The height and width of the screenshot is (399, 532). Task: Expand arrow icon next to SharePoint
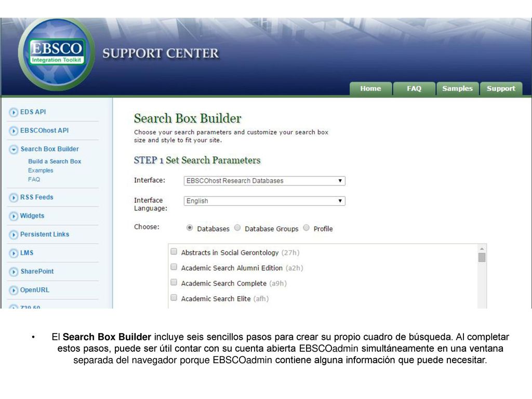click(x=14, y=272)
